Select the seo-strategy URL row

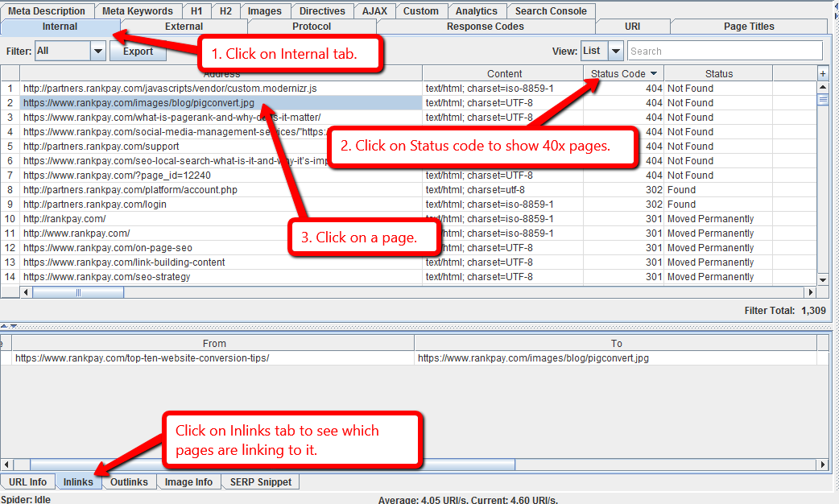coord(221,276)
